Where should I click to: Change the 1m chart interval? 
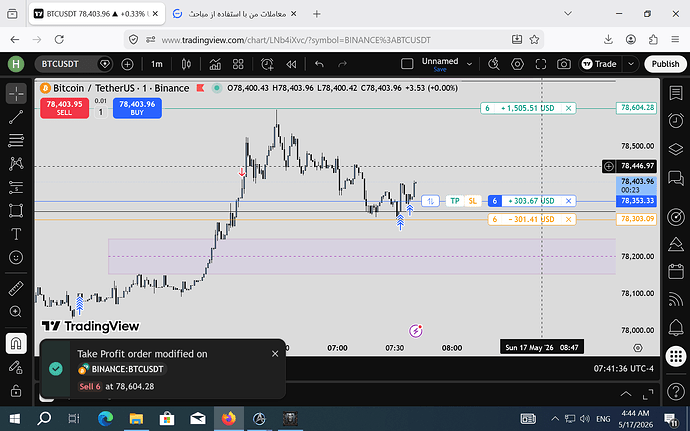(x=157, y=64)
